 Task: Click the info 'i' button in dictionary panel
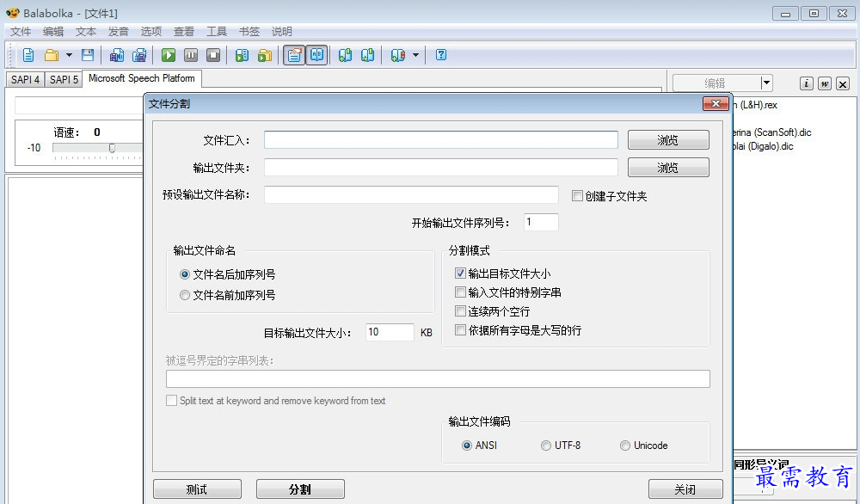tap(807, 83)
